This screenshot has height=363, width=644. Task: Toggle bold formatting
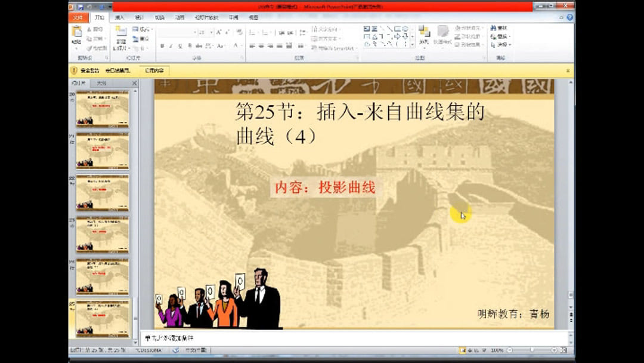[x=161, y=45]
